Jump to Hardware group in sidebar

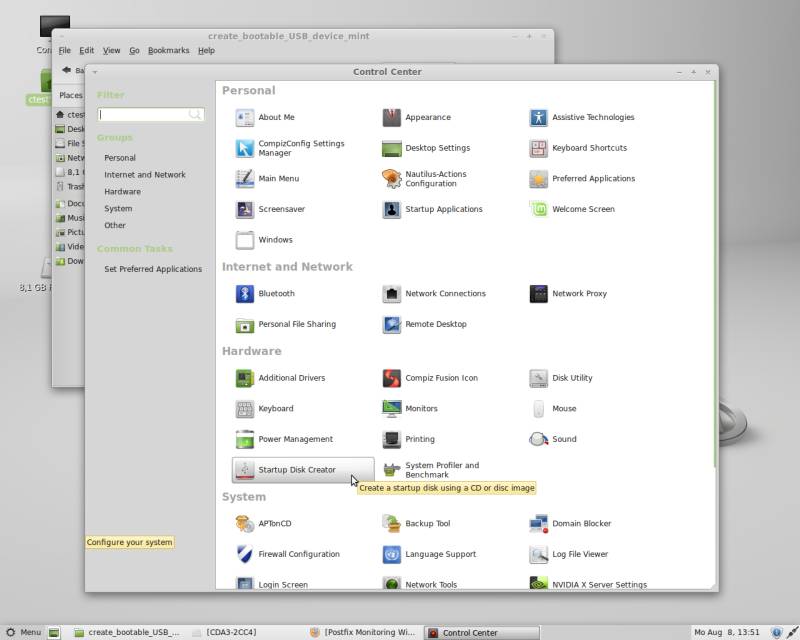122,192
